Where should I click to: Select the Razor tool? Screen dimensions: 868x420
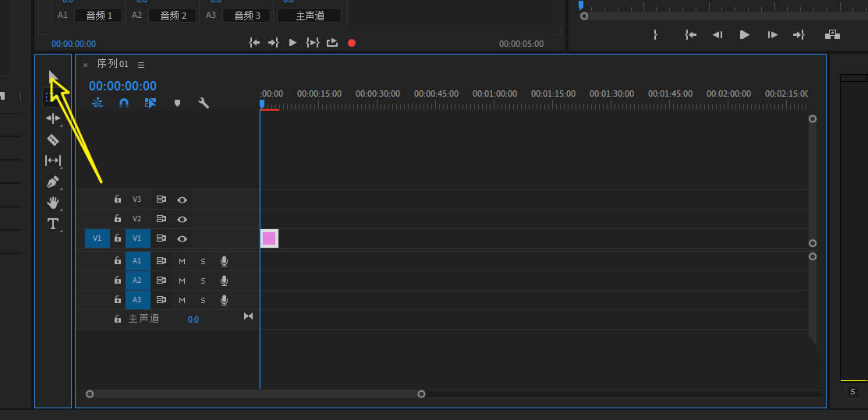pos(53,139)
